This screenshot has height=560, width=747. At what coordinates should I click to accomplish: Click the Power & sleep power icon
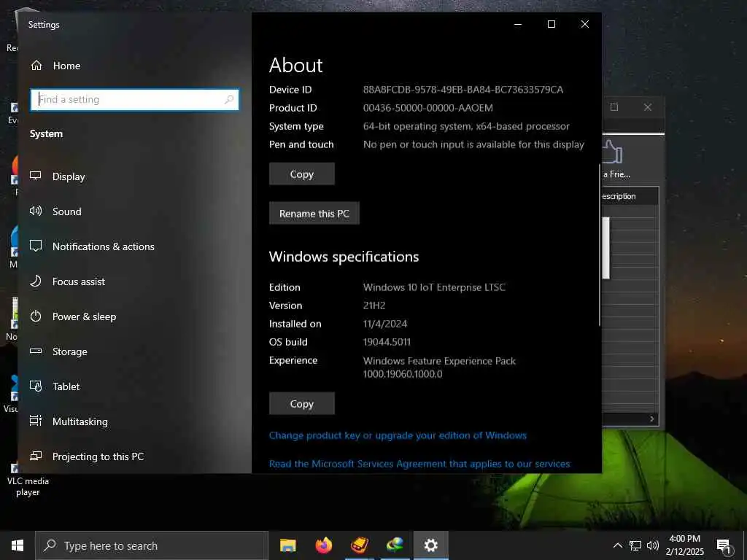[36, 316]
